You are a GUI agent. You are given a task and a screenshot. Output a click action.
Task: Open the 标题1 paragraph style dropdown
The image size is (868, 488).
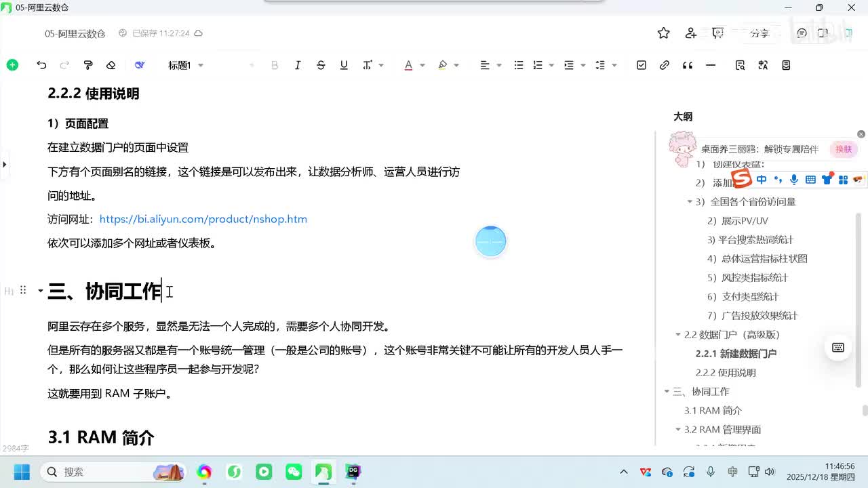[186, 65]
